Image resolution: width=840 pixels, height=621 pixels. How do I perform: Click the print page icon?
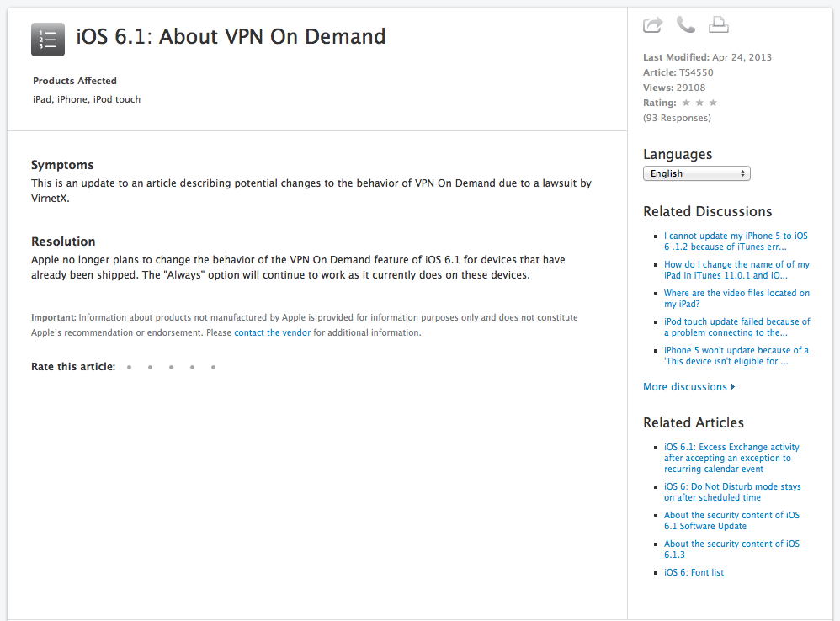pos(718,25)
